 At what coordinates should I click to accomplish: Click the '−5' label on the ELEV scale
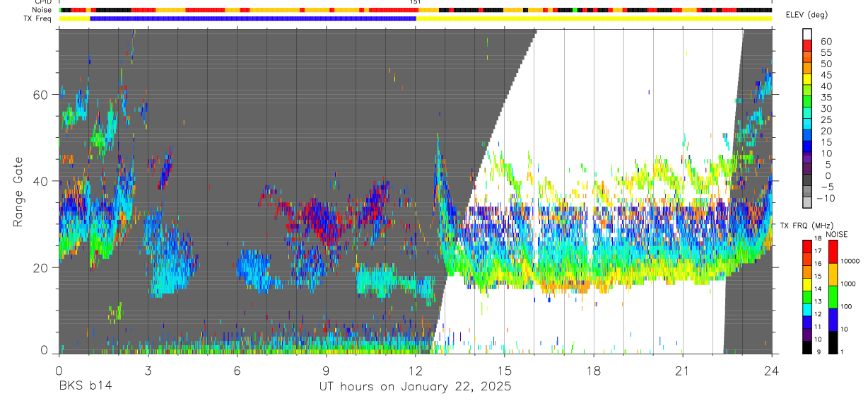coord(826,187)
